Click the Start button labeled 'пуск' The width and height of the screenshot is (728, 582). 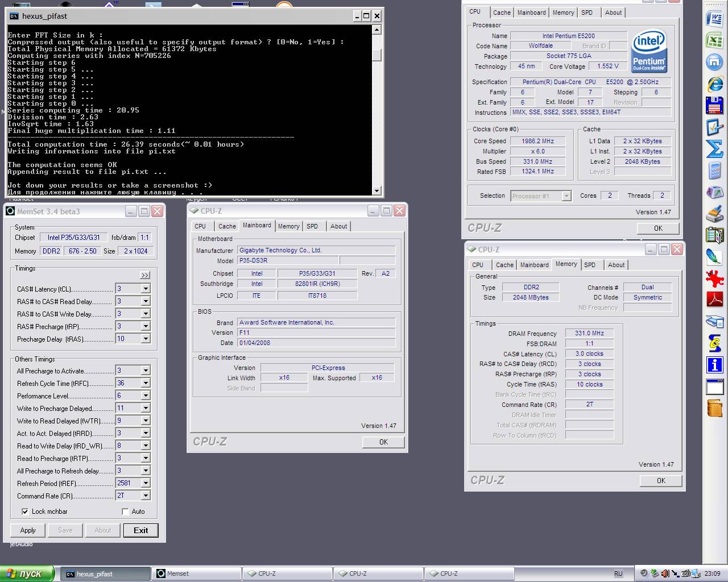(27, 573)
